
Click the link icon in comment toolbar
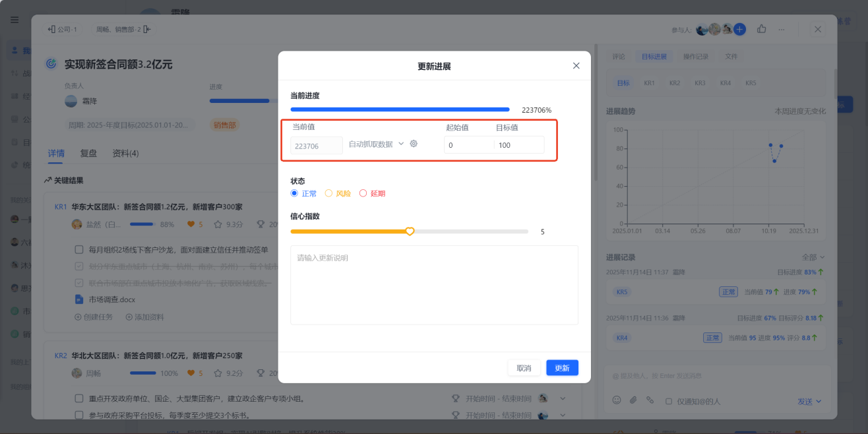coord(650,400)
